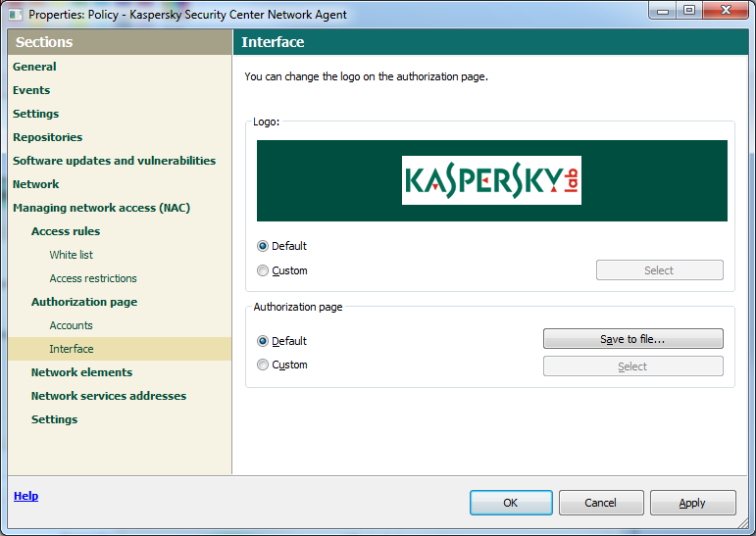Select the Repositories section

(47, 137)
